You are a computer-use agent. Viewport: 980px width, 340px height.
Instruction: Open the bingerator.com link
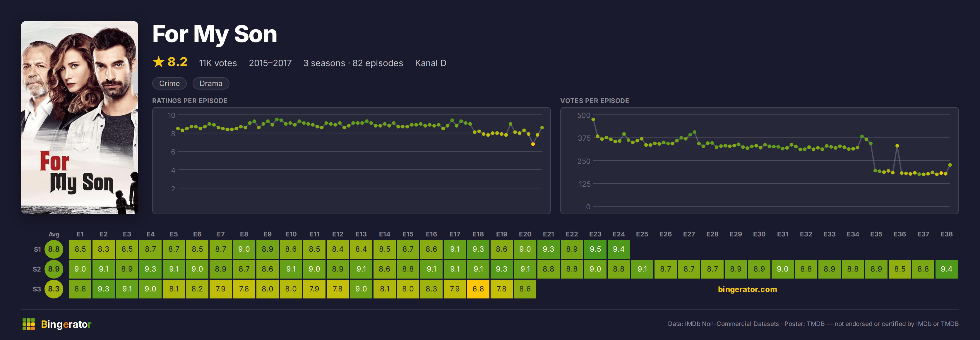pyautogui.click(x=747, y=289)
